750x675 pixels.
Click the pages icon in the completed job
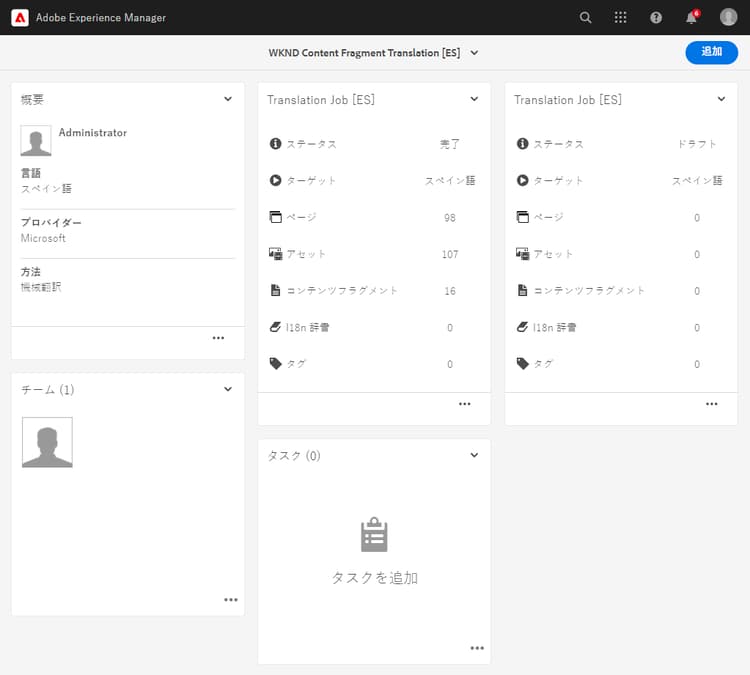(276, 217)
